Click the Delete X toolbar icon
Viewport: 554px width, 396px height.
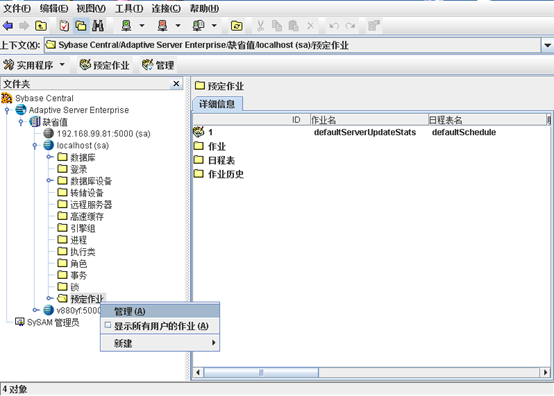(x=310, y=26)
